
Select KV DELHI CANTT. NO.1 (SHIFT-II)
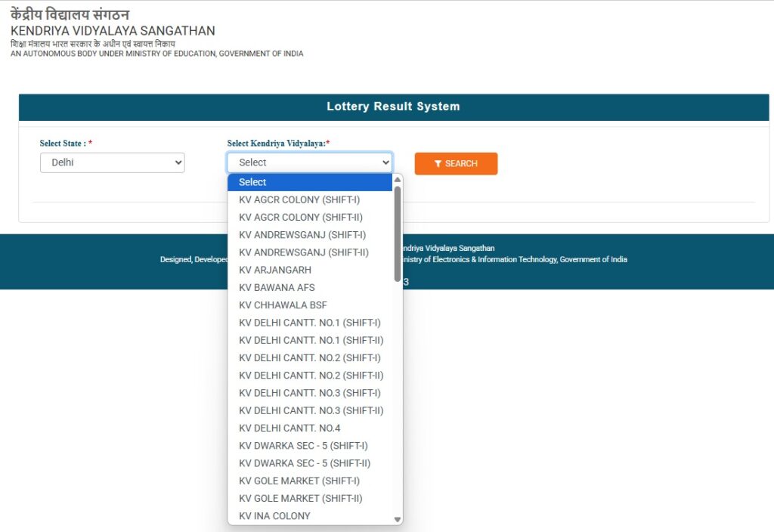pyautogui.click(x=309, y=340)
